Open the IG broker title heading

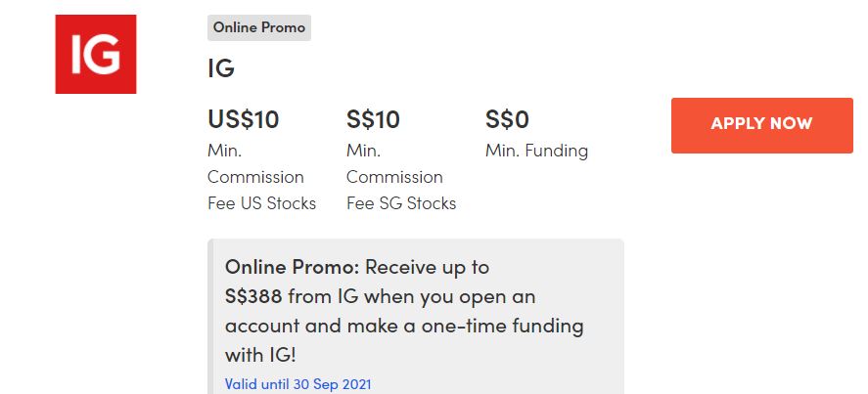(x=221, y=68)
